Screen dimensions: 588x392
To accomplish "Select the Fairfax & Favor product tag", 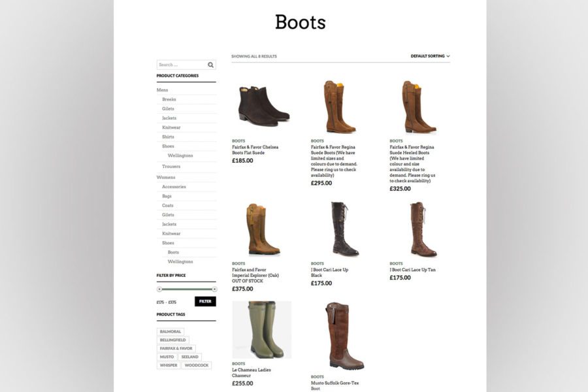I will [x=176, y=348].
